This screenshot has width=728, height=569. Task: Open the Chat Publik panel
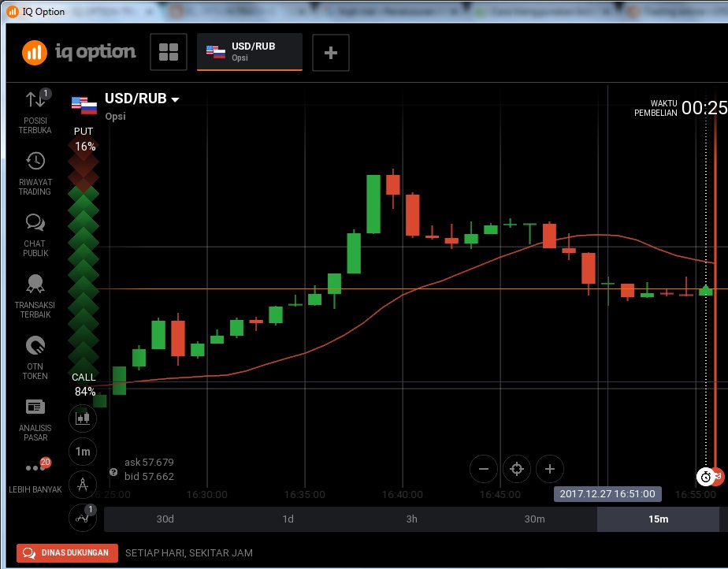click(x=35, y=235)
